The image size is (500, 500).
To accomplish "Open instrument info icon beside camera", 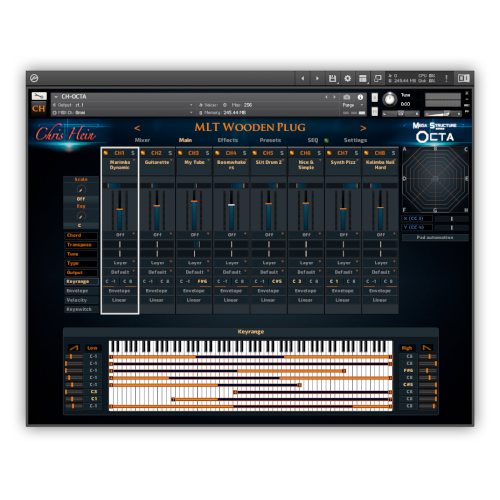I will [360, 97].
